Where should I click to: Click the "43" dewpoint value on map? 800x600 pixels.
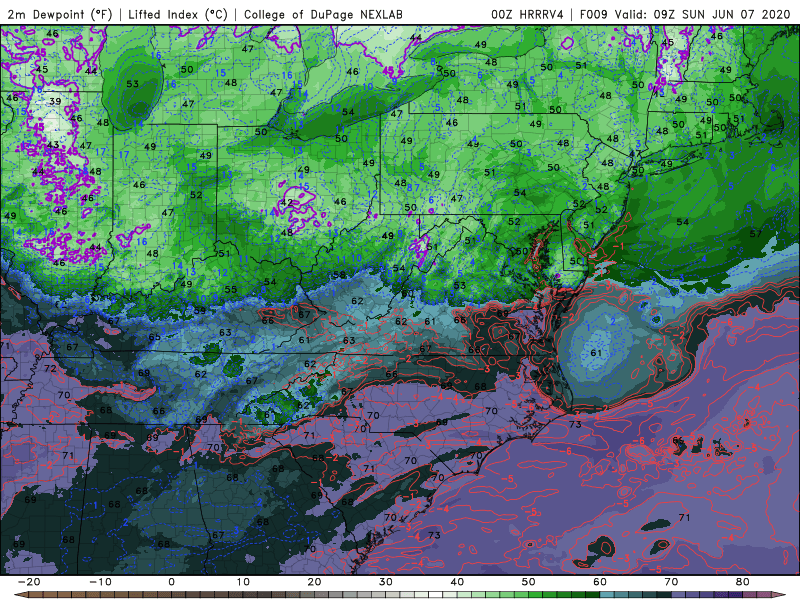tap(53, 145)
